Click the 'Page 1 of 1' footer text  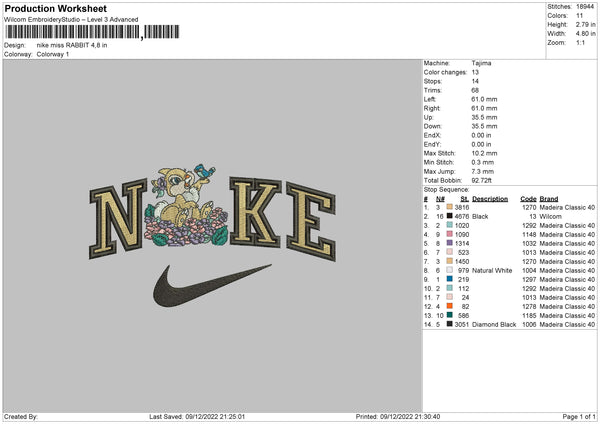coord(579,417)
